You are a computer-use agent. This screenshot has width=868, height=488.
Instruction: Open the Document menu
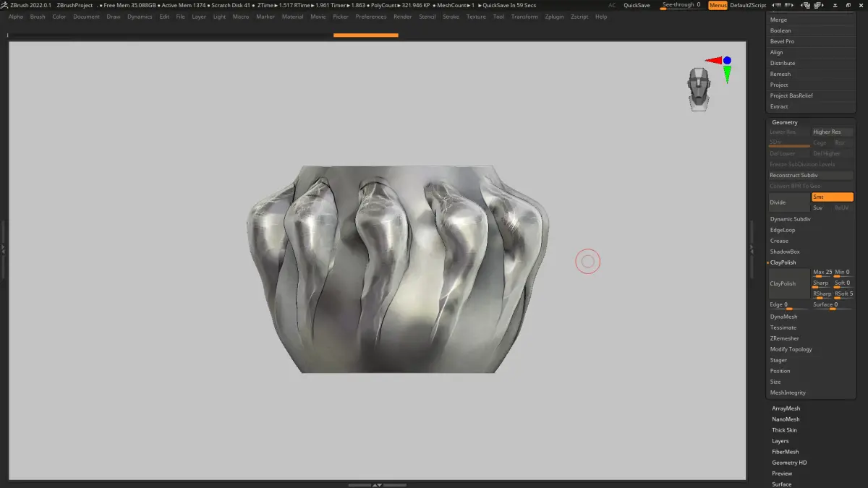(86, 17)
